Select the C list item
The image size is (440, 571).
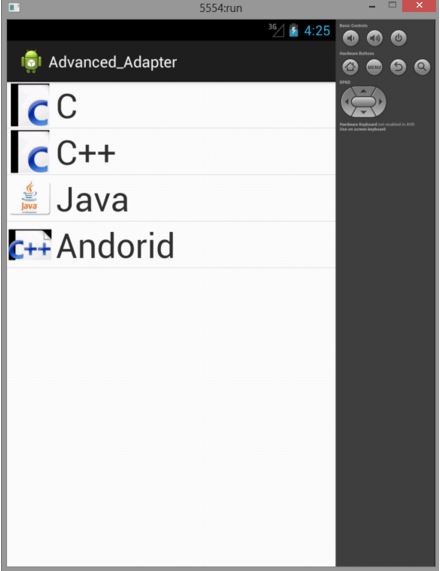(x=171, y=105)
